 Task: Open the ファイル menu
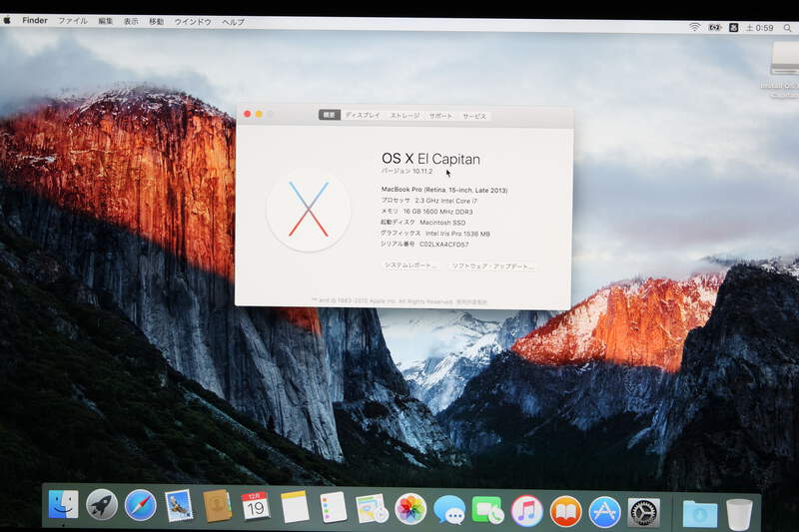pos(72,21)
